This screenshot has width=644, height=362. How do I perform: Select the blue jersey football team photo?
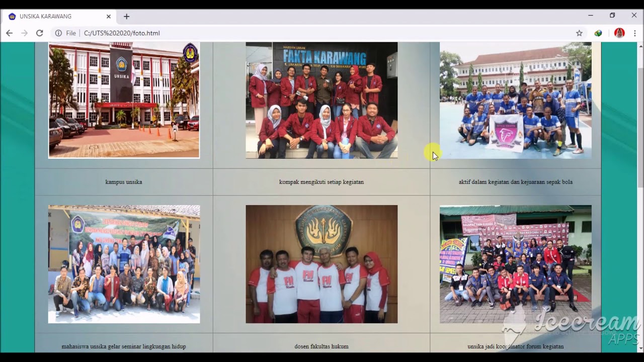point(515,100)
